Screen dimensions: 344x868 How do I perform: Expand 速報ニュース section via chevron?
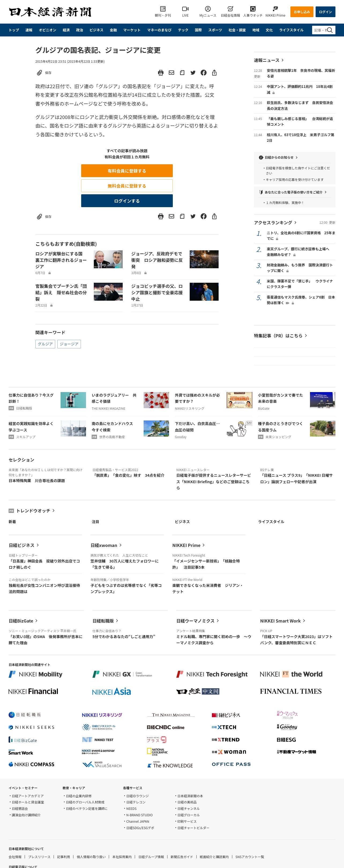(x=282, y=60)
